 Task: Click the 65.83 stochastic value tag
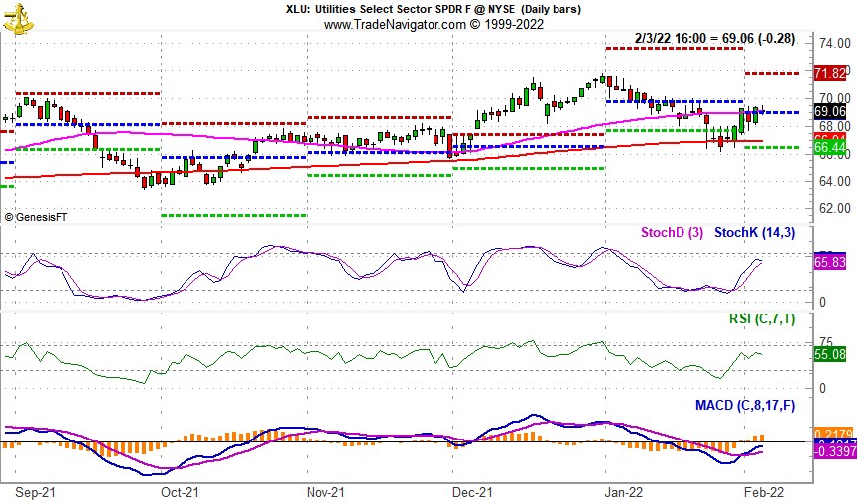tap(828, 263)
